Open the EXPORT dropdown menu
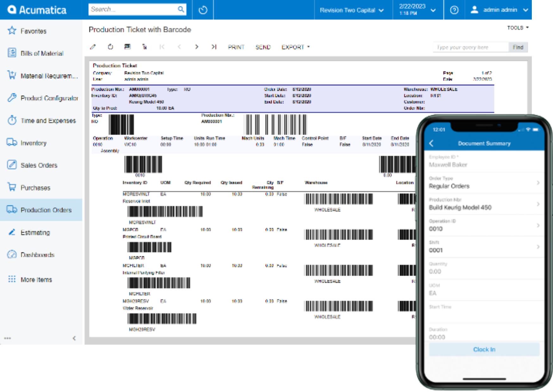 pyautogui.click(x=295, y=47)
